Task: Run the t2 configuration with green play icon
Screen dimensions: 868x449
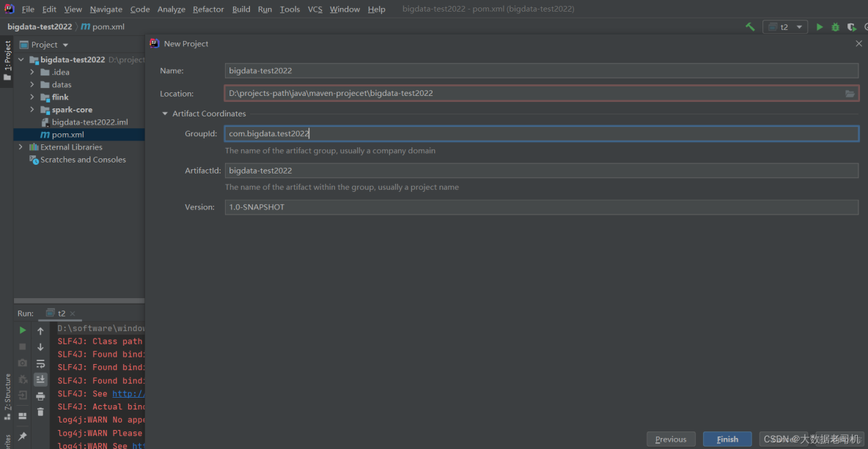Action: click(x=819, y=26)
